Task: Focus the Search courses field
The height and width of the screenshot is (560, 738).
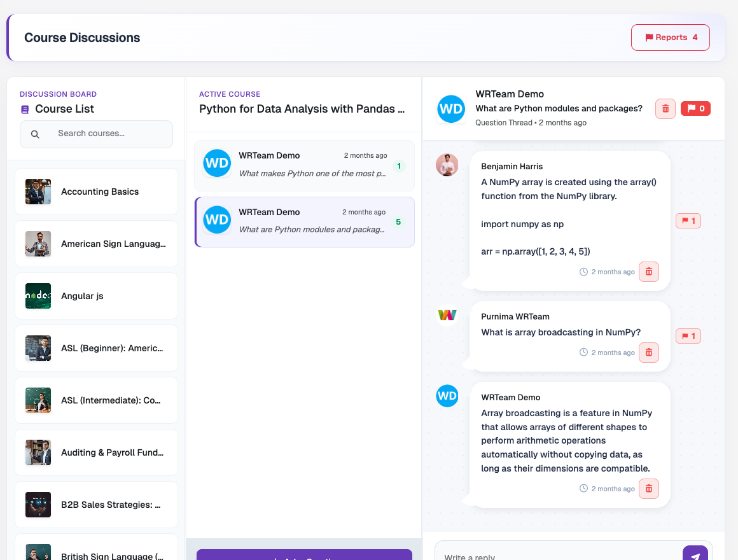Action: click(96, 134)
